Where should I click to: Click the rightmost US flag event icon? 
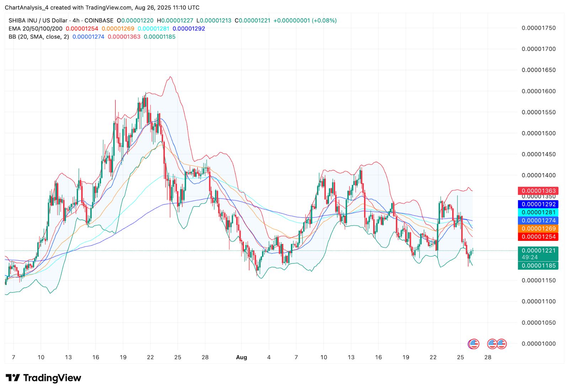tap(501, 344)
